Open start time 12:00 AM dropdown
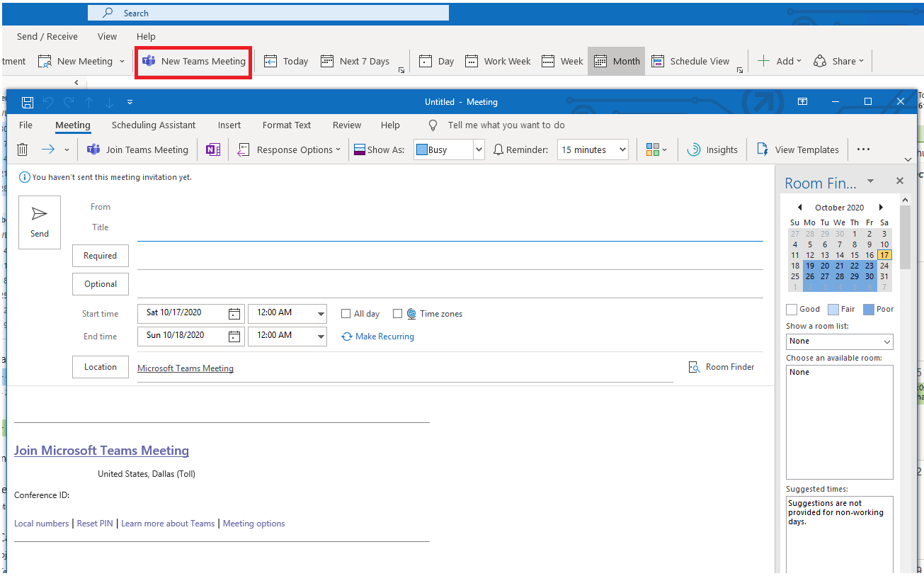The height and width of the screenshot is (576, 924). tap(321, 314)
